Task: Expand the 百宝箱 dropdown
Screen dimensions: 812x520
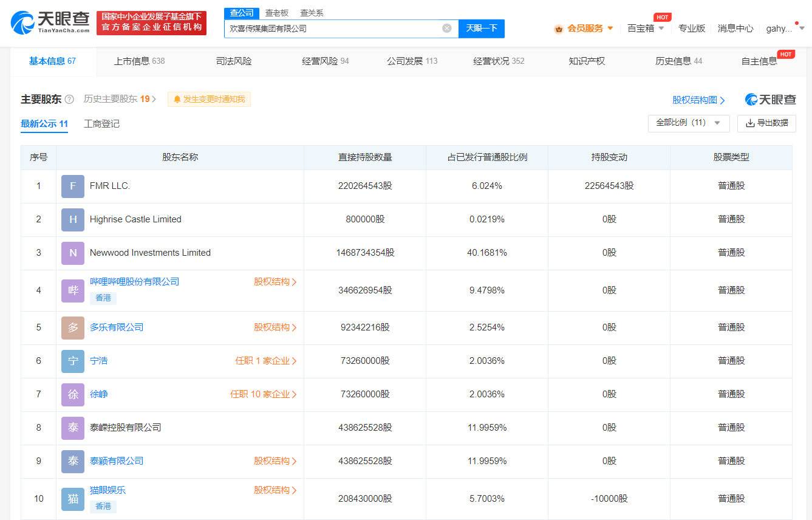Action: pyautogui.click(x=643, y=28)
